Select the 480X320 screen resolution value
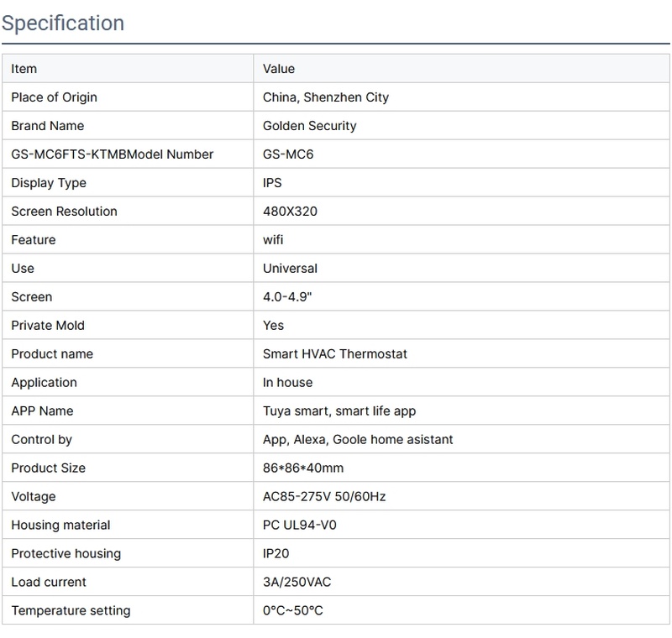The width and height of the screenshot is (672, 638). [x=291, y=212]
